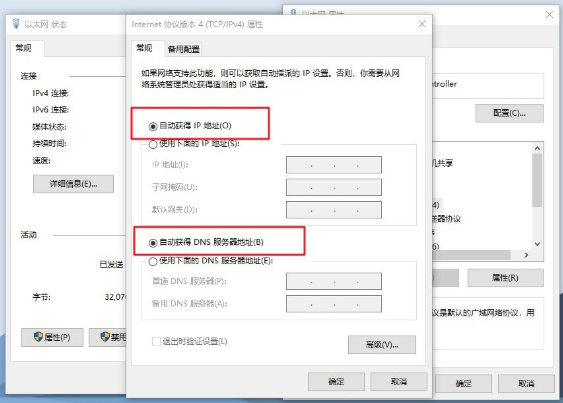Select 使用下面的 IP 地址(S) radio button
The height and width of the screenshot is (403, 563).
point(153,144)
